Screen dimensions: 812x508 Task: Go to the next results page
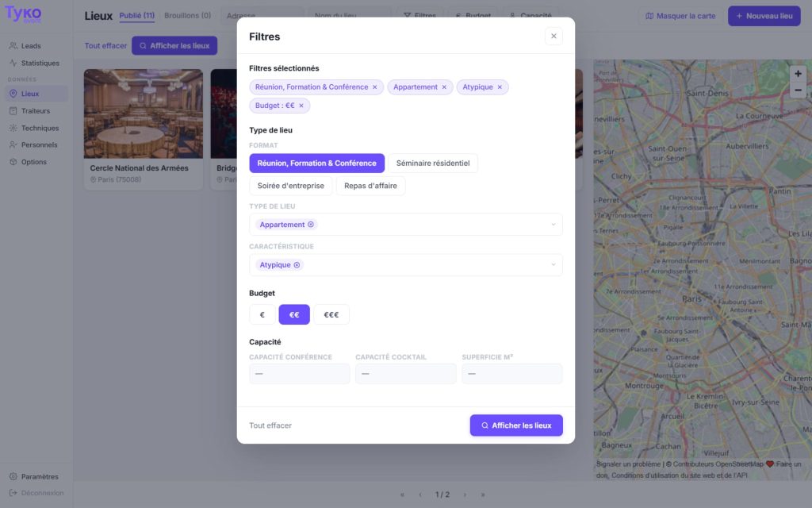[x=465, y=495]
